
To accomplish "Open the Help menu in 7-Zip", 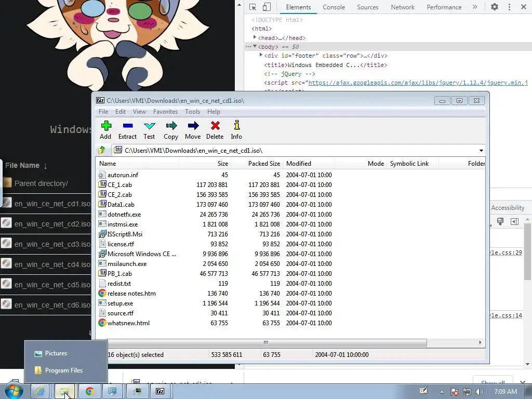I will 214,112.
